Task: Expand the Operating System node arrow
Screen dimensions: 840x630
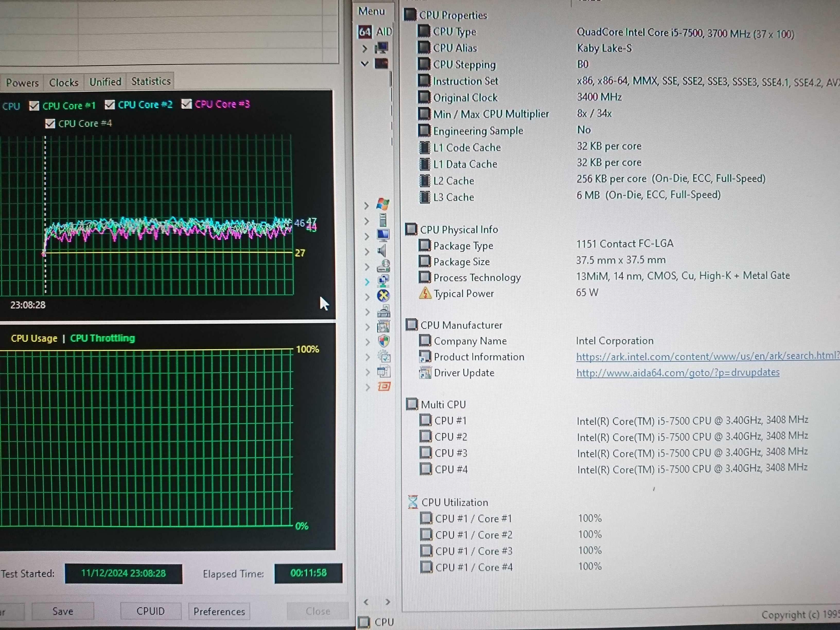Action: (366, 205)
